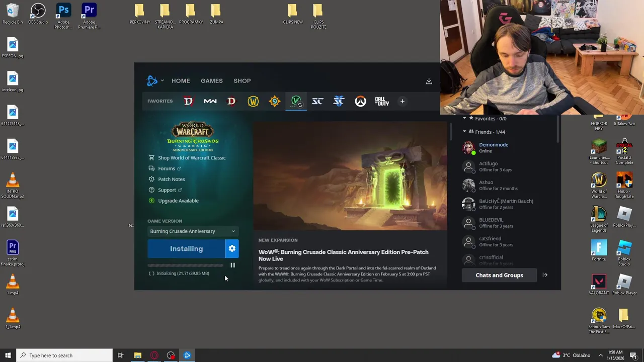The image size is (644, 362).
Task: Collapse chats panel with arrow icon
Action: point(545,275)
